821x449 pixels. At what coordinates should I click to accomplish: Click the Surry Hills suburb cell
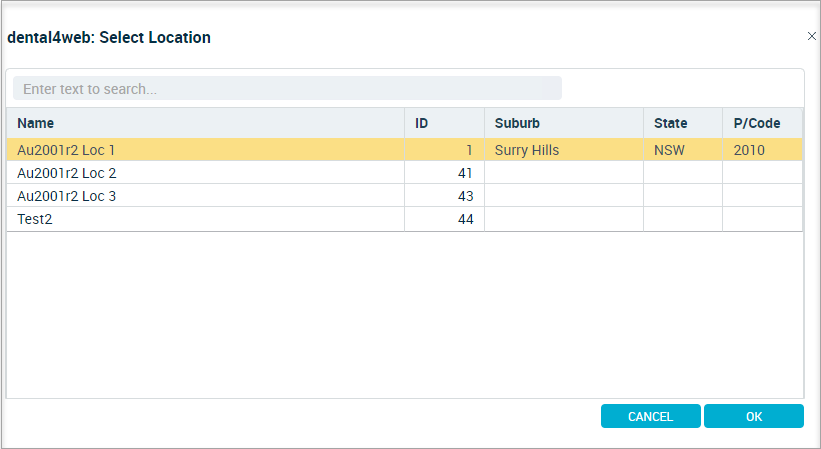tap(564, 150)
